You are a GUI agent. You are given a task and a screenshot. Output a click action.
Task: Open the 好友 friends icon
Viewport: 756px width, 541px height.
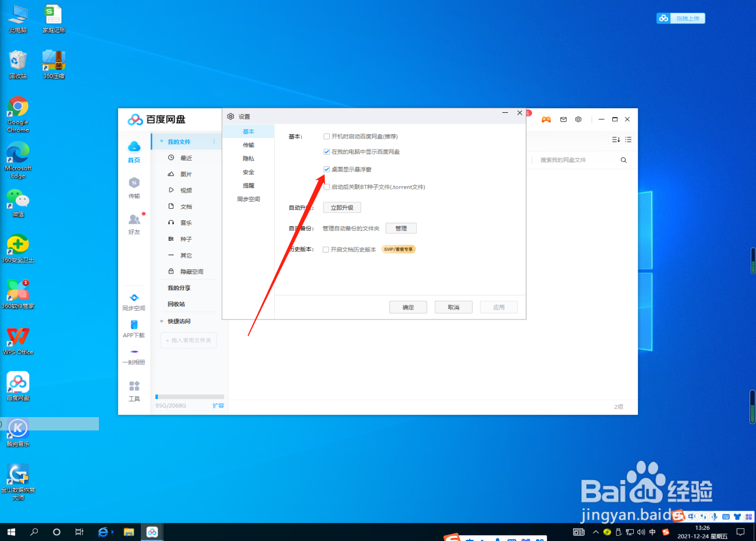pyautogui.click(x=134, y=223)
